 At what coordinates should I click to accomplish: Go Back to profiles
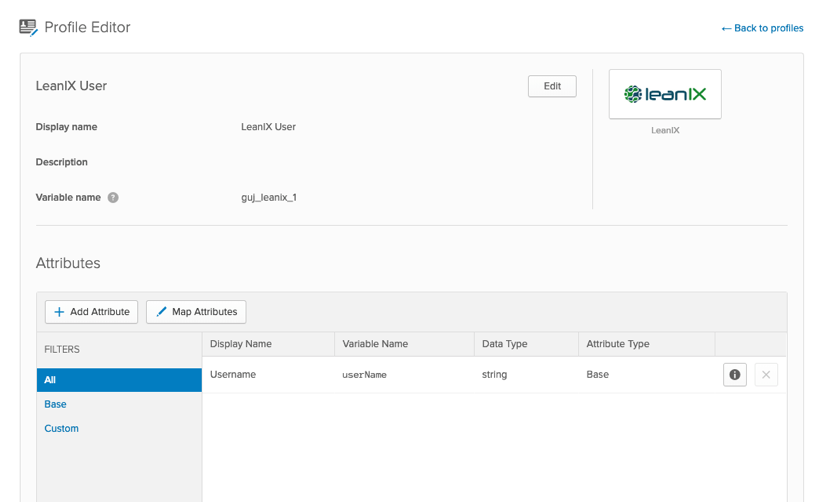pos(762,28)
